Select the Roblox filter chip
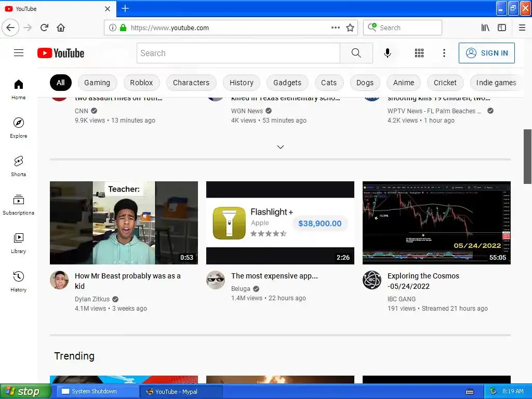This screenshot has height=399, width=532. pos(141,83)
